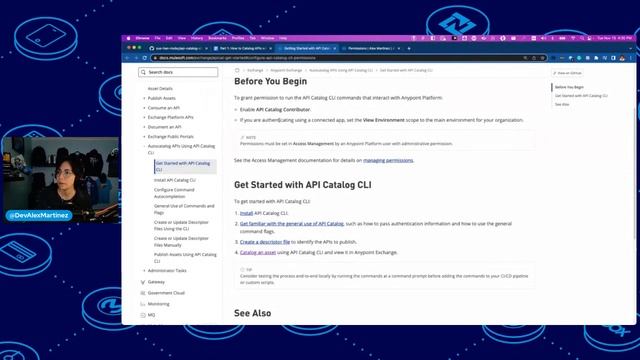Open Install API Catalog CLI sidebar page
Screen dimensions: 640x360
(175, 180)
